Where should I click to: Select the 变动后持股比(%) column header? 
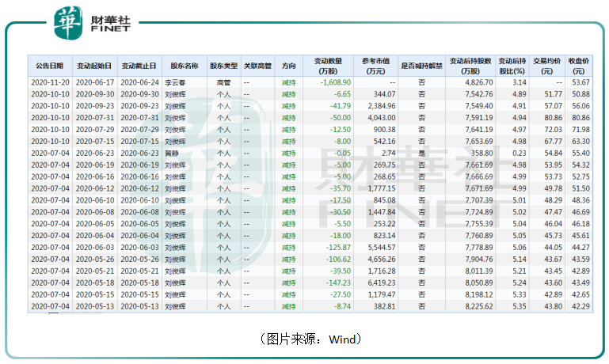[512, 66]
